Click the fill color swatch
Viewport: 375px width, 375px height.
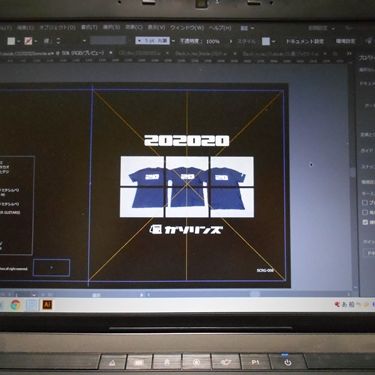click(11, 41)
